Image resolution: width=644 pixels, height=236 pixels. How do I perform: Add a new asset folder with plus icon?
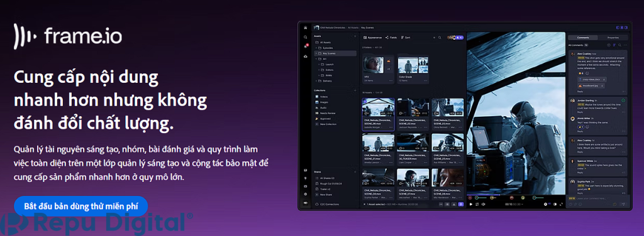355,36
